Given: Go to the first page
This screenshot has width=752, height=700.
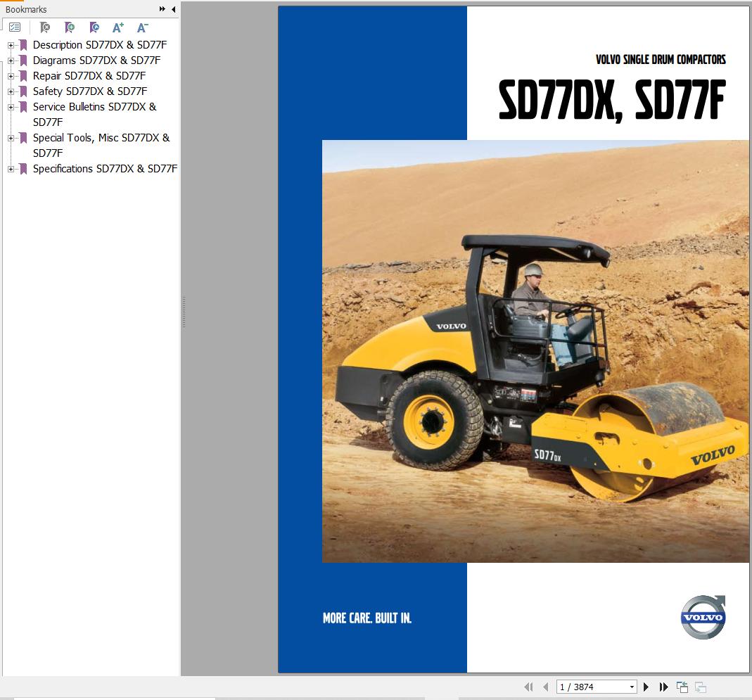Looking at the screenshot, I should (528, 687).
